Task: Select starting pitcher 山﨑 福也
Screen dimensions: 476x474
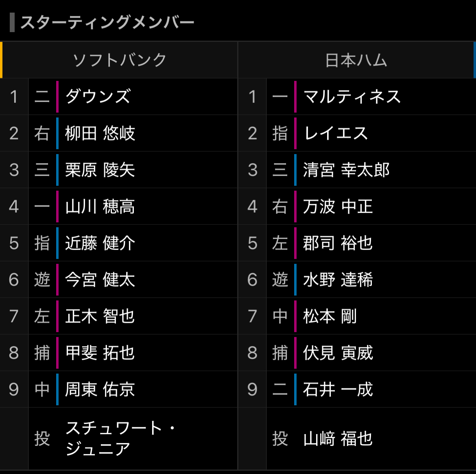Action: pos(338,439)
